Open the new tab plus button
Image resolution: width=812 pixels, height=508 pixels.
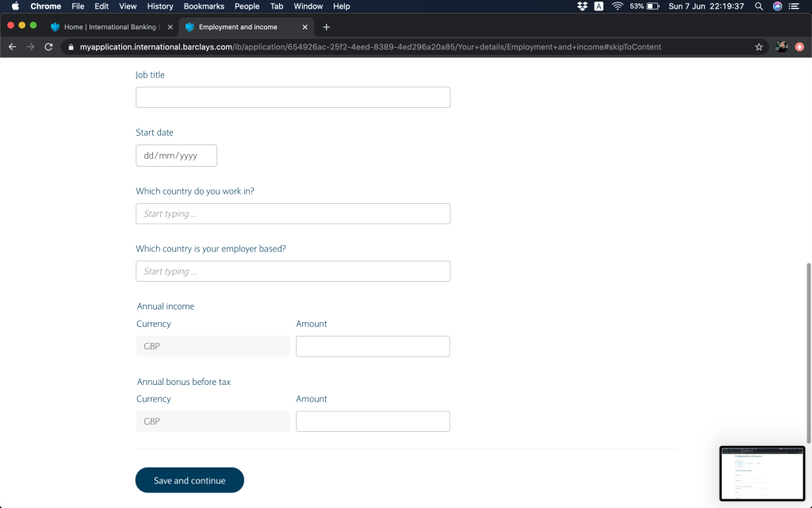[x=326, y=27]
